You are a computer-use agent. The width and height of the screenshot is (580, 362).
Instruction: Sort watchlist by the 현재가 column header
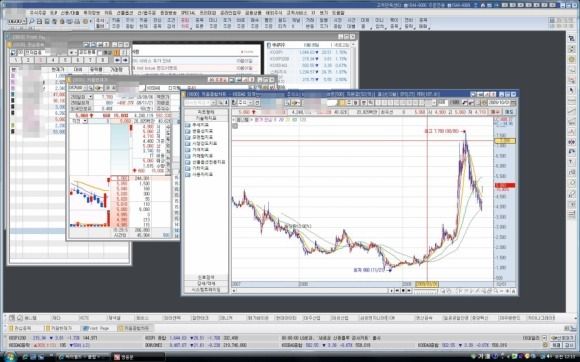(x=58, y=70)
